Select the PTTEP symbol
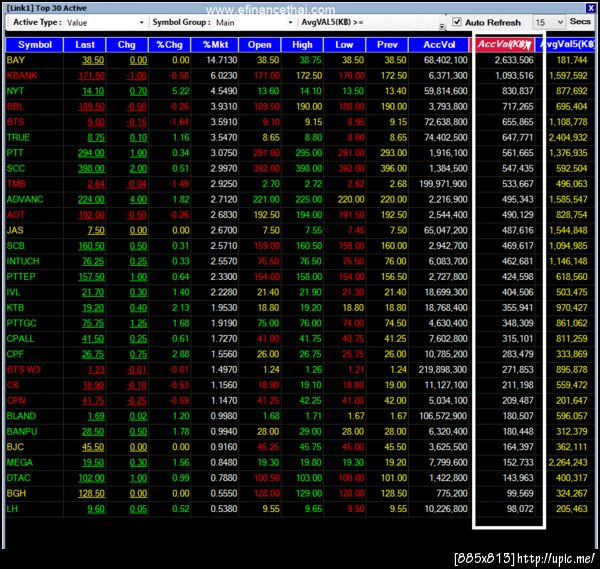The height and width of the screenshot is (569, 600). 21,277
